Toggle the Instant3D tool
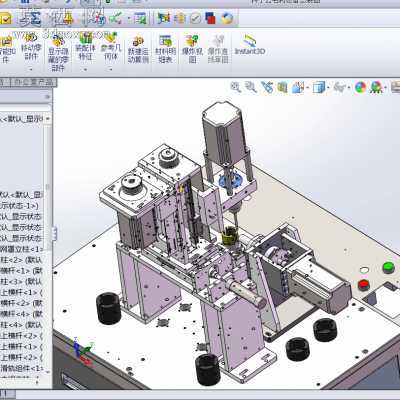Viewport: 400px width, 400px height. pyautogui.click(x=250, y=45)
